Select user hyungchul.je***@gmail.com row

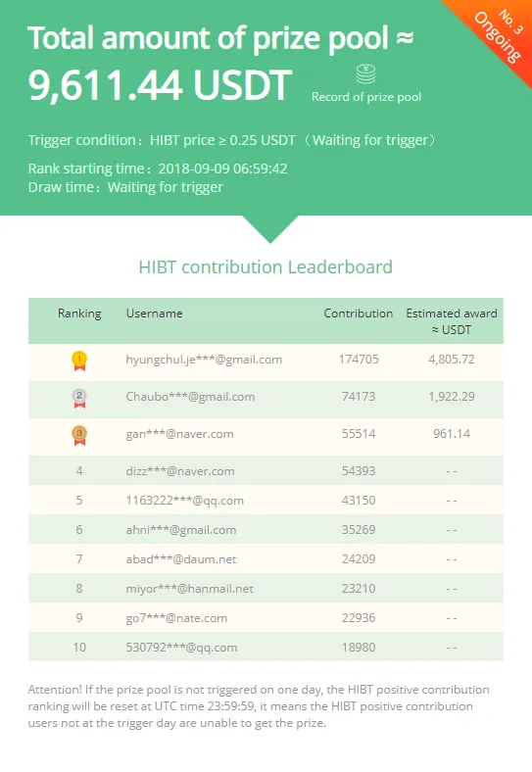point(266,360)
